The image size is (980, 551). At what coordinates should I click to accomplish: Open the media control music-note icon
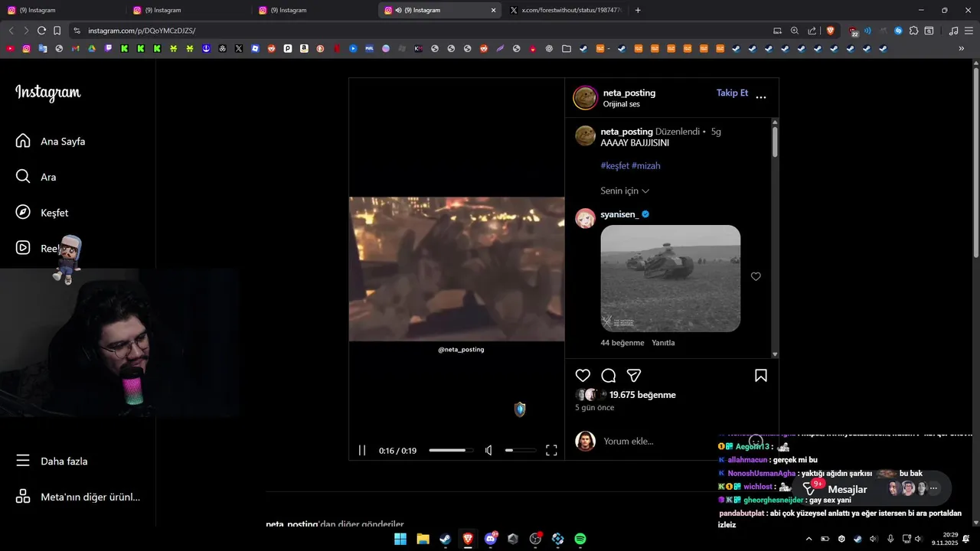953,31
